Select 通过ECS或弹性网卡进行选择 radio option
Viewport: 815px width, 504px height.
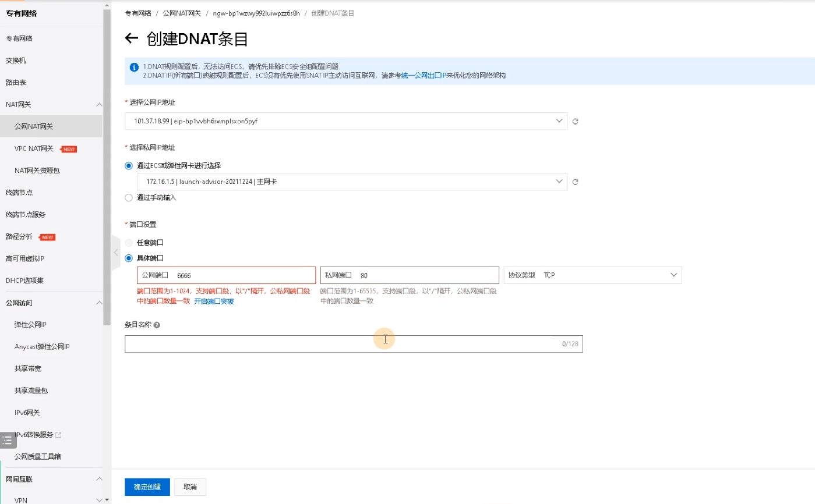pyautogui.click(x=129, y=166)
